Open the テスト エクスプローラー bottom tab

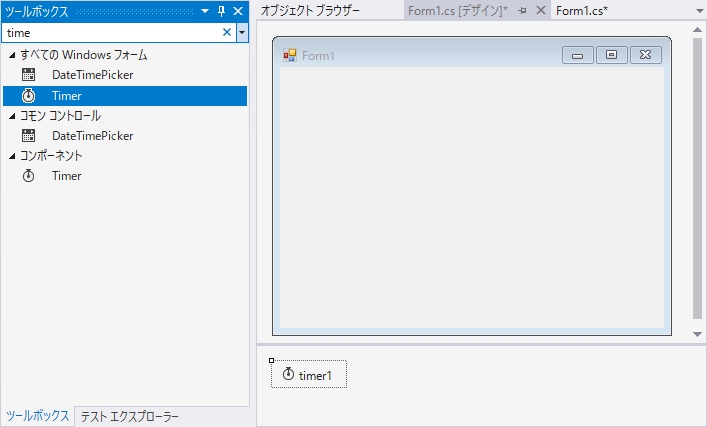(130, 416)
